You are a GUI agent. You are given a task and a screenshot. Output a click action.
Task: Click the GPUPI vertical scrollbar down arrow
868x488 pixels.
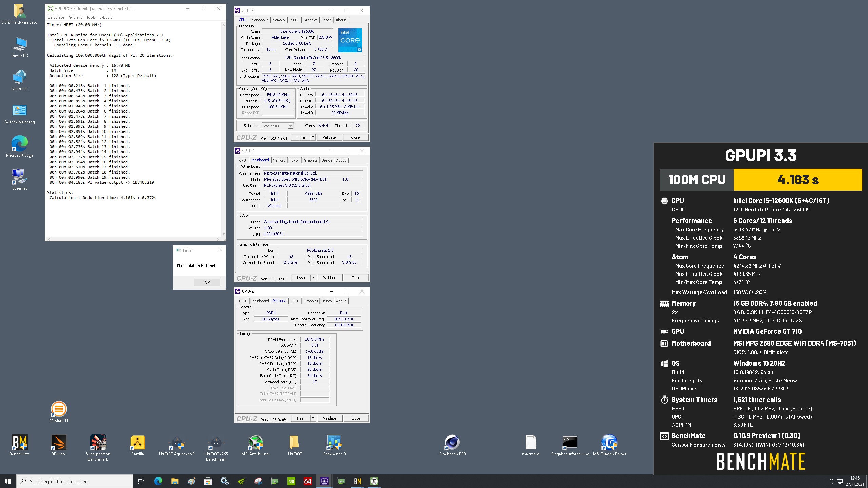point(223,234)
